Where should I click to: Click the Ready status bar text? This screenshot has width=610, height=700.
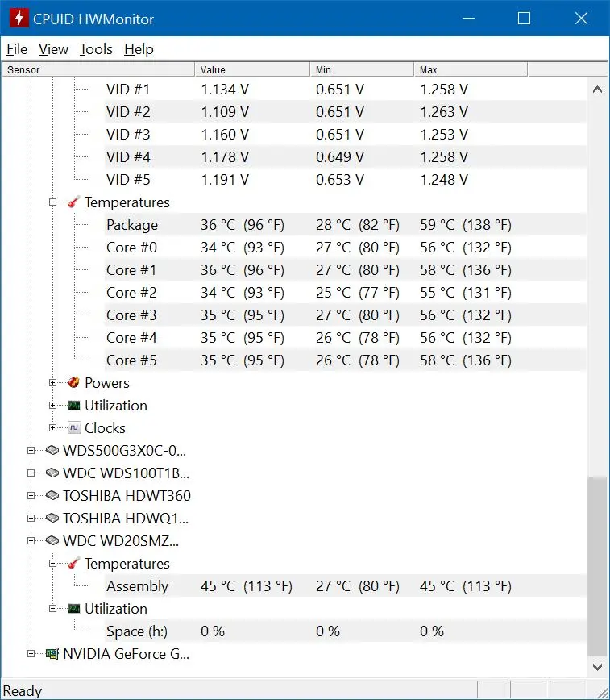23,691
